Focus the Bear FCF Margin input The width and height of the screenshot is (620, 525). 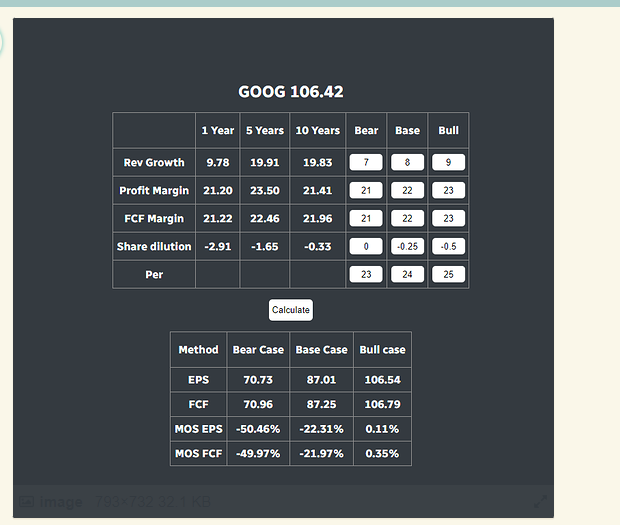pyautogui.click(x=366, y=219)
